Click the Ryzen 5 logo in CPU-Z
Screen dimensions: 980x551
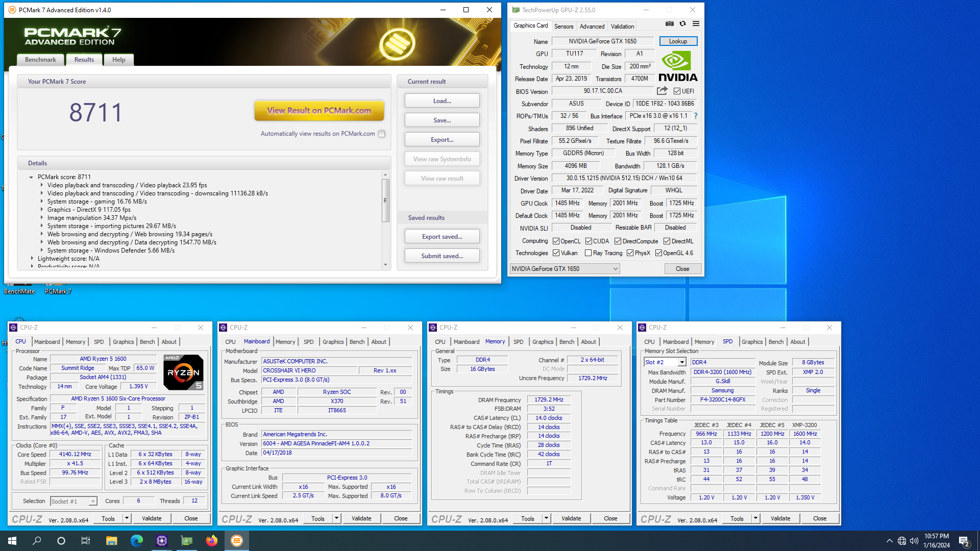tap(184, 372)
